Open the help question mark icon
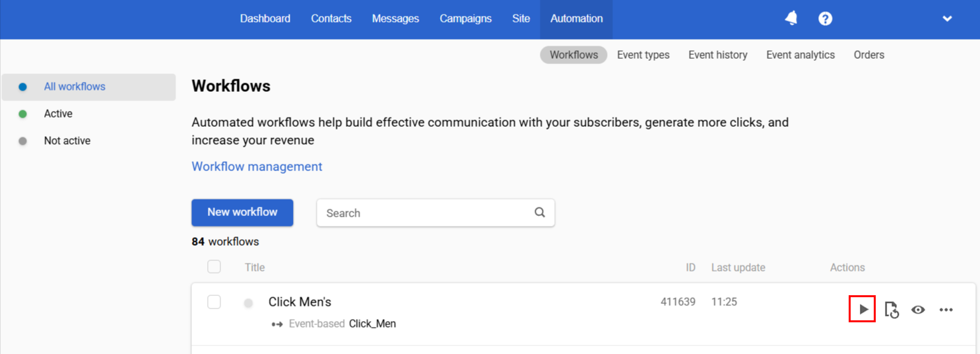Image resolution: width=980 pixels, height=354 pixels. tap(825, 18)
